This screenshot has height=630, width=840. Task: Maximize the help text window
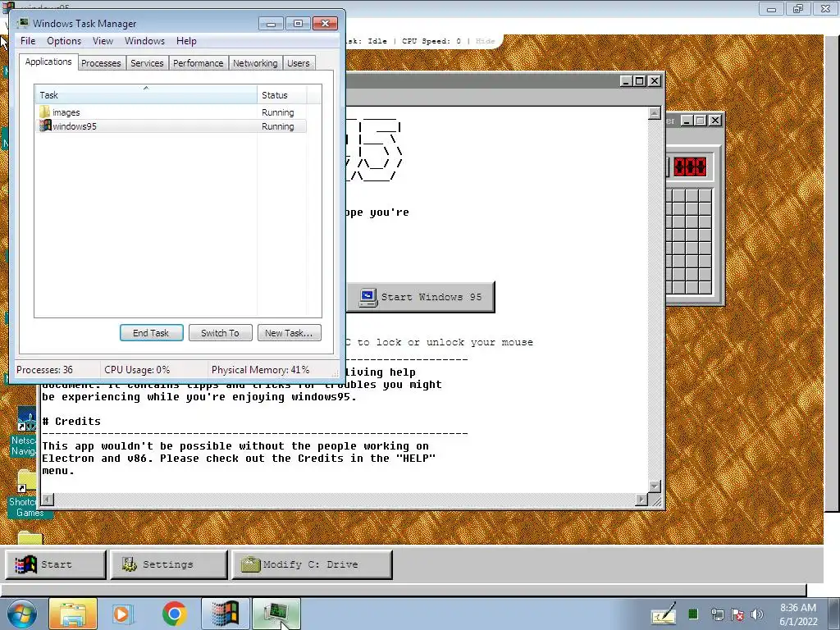click(640, 81)
